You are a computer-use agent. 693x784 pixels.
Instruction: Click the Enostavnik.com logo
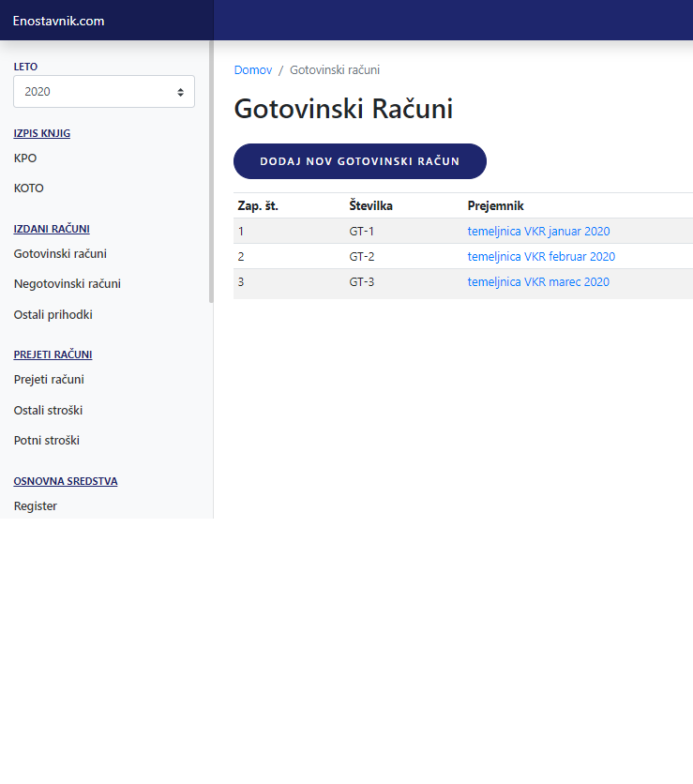click(x=58, y=21)
